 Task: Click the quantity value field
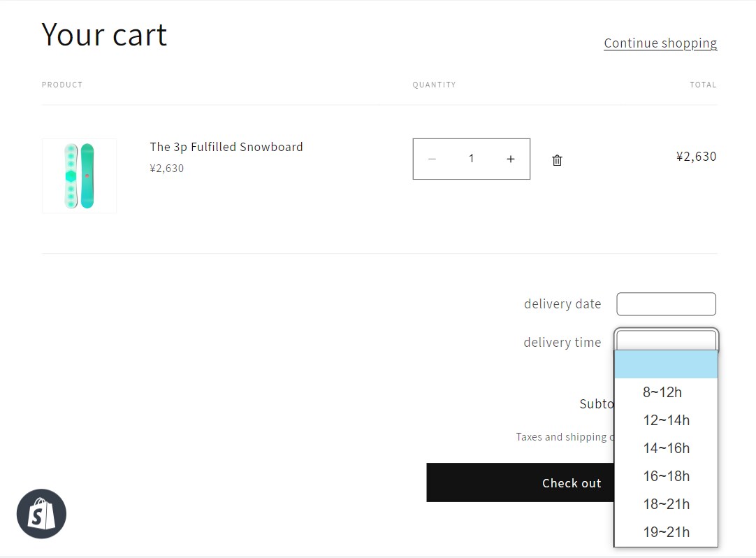click(x=471, y=159)
